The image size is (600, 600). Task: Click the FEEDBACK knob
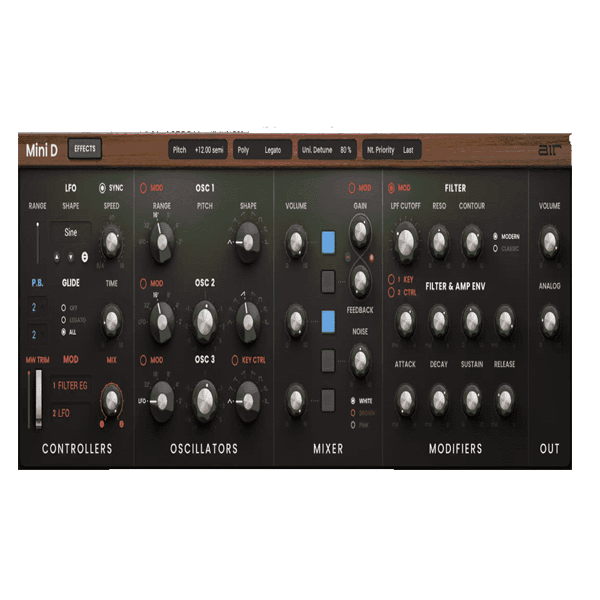(360, 282)
